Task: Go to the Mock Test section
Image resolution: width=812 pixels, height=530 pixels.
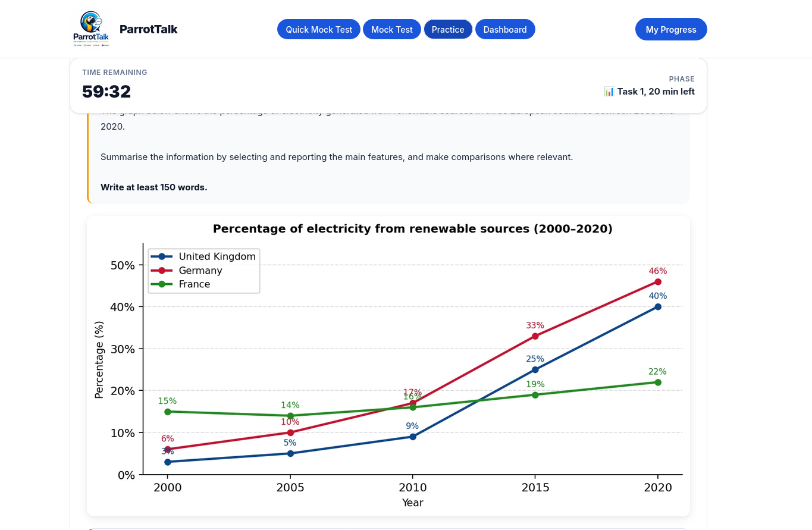Action: click(x=392, y=29)
